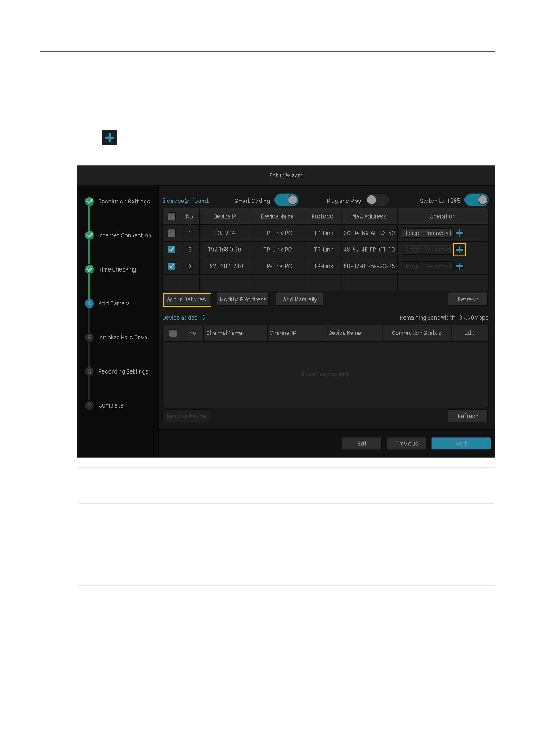This screenshot has height=756, width=535.
Task: Select step 4 Add Camera circle icon
Action: [89, 303]
